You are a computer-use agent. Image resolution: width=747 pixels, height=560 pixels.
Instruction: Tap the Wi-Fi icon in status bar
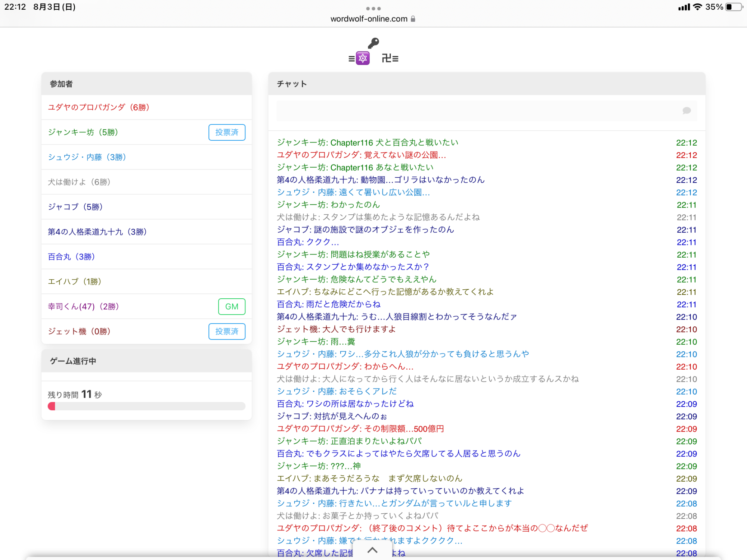pos(697,7)
